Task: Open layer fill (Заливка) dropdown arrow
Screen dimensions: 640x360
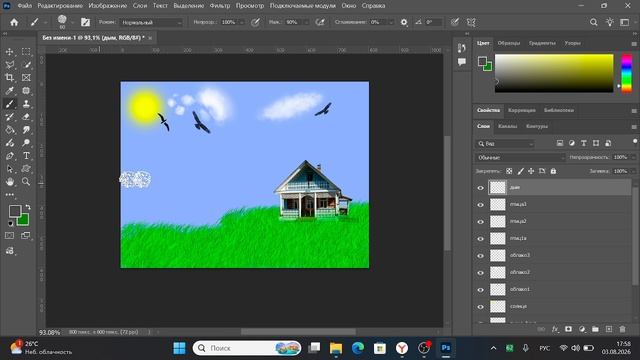Action: 633,171
